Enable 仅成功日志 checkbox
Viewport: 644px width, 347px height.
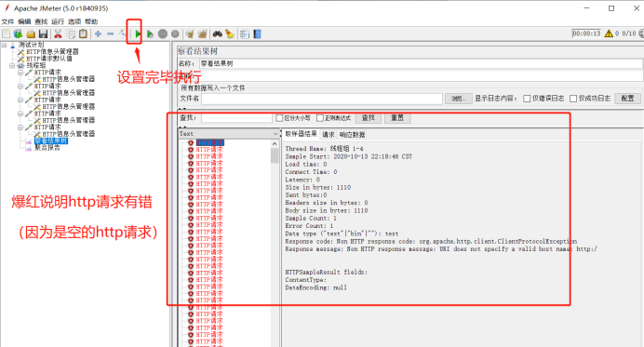[x=573, y=99]
